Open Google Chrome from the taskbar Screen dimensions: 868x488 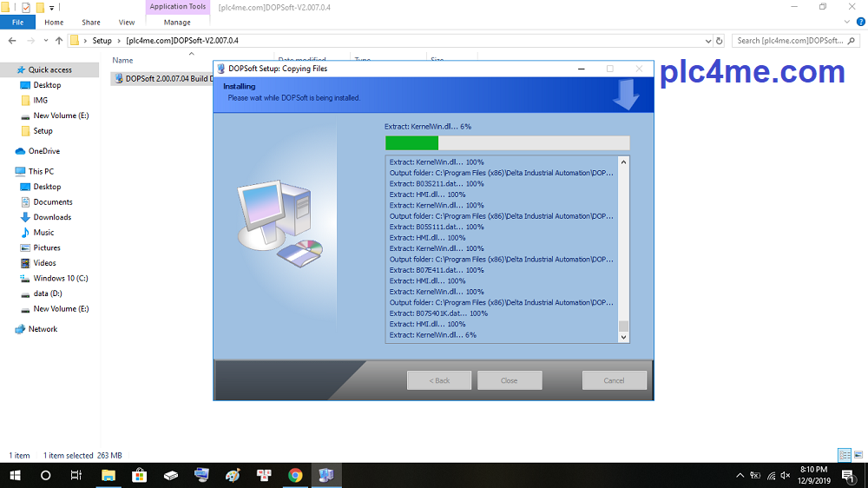(x=295, y=475)
